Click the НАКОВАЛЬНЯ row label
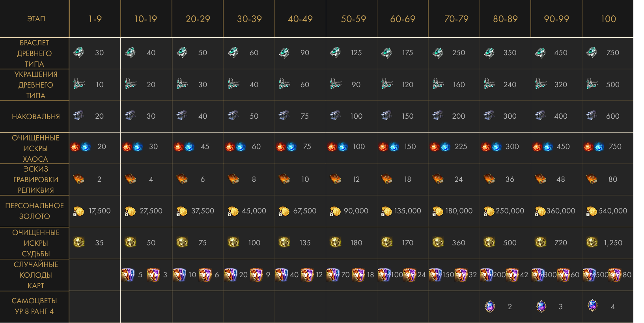The height and width of the screenshot is (323, 644). (36, 117)
